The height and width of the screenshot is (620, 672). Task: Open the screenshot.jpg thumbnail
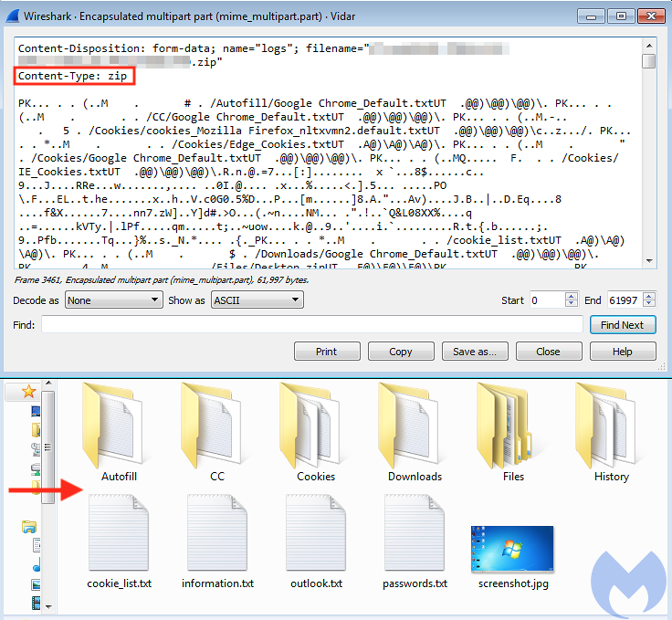click(x=512, y=550)
